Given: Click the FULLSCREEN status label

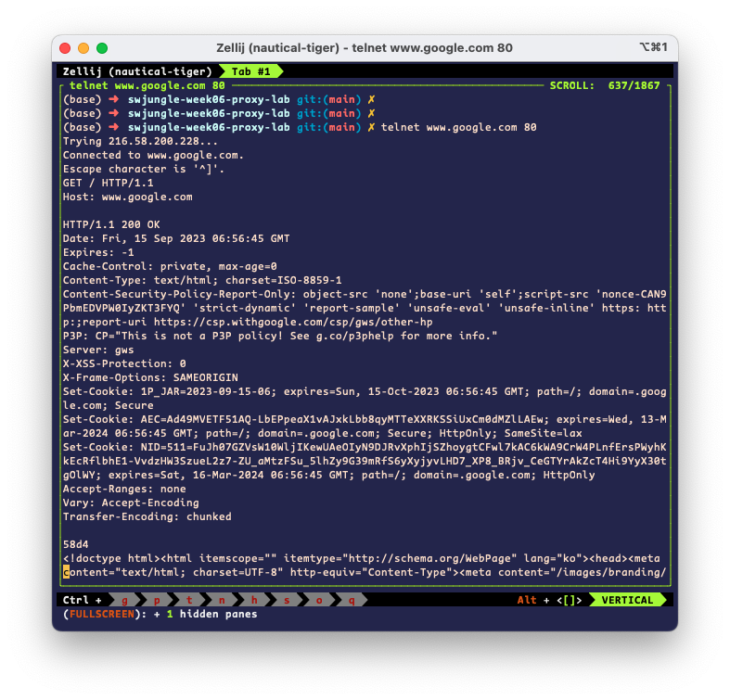Looking at the screenshot, I should click(x=101, y=614).
